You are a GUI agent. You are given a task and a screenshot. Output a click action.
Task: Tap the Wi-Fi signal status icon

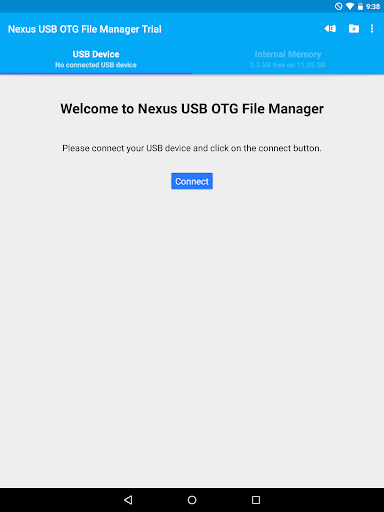coord(350,6)
